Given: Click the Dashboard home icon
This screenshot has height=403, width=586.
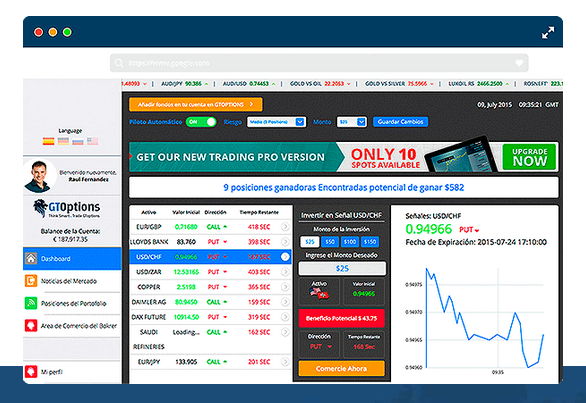Looking at the screenshot, I should tap(31, 258).
